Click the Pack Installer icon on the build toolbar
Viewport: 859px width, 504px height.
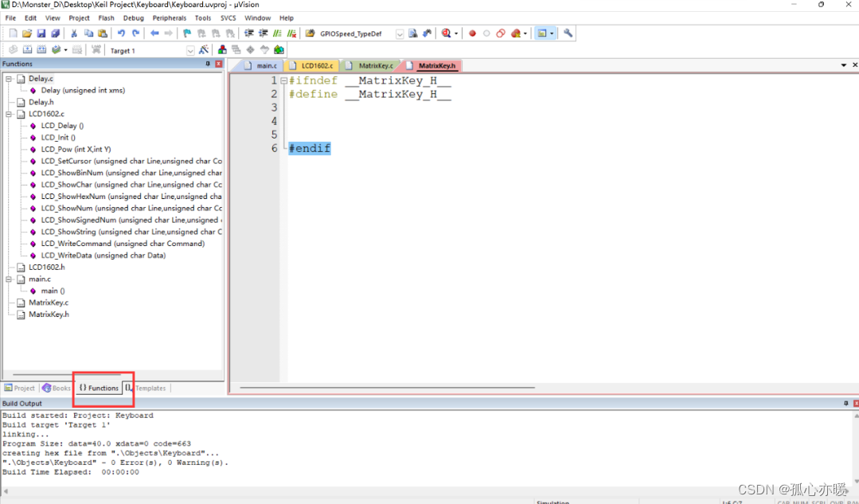click(279, 50)
